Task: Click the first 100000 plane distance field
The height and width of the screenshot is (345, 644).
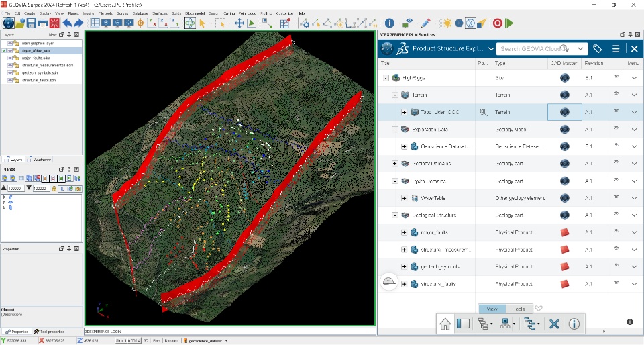Action: click(15, 189)
